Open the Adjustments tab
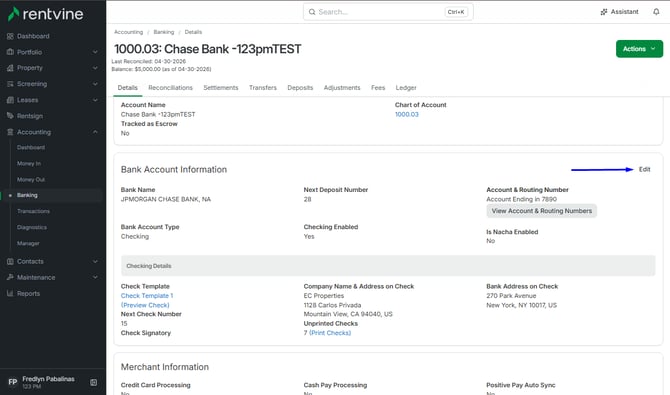Image resolution: width=670 pixels, height=395 pixels. (342, 88)
